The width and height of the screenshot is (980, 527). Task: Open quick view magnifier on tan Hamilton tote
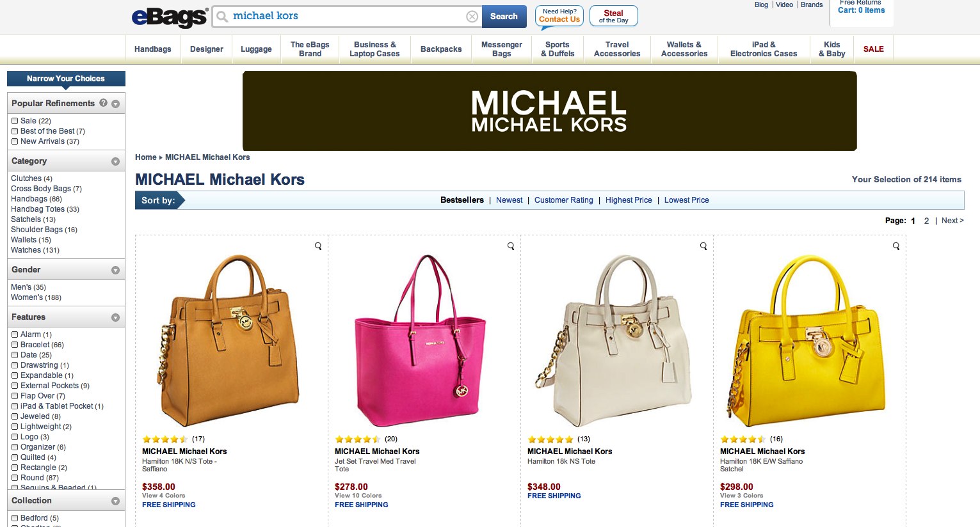click(x=318, y=246)
